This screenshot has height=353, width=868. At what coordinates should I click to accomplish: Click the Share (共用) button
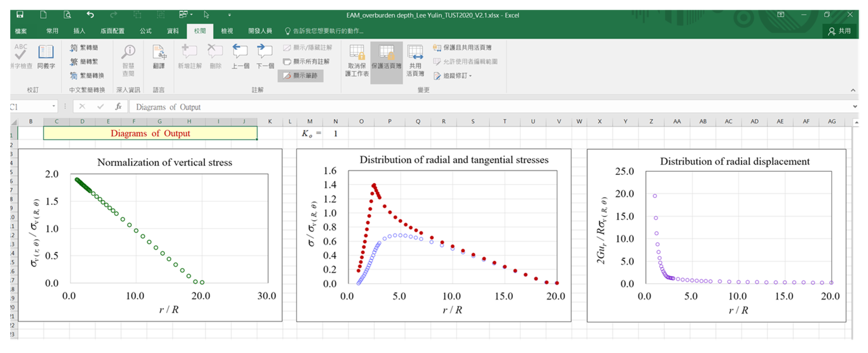[x=839, y=31]
